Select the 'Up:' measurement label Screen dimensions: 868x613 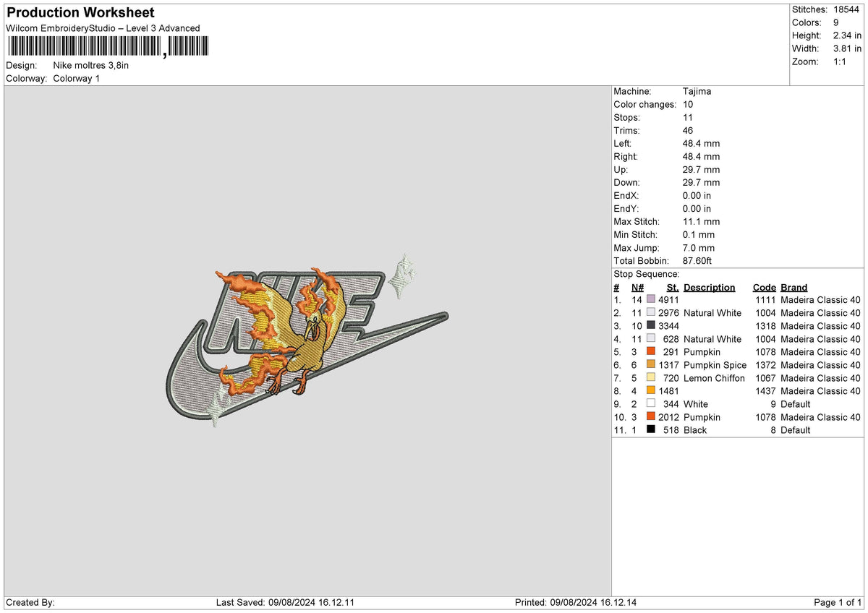[x=621, y=169]
